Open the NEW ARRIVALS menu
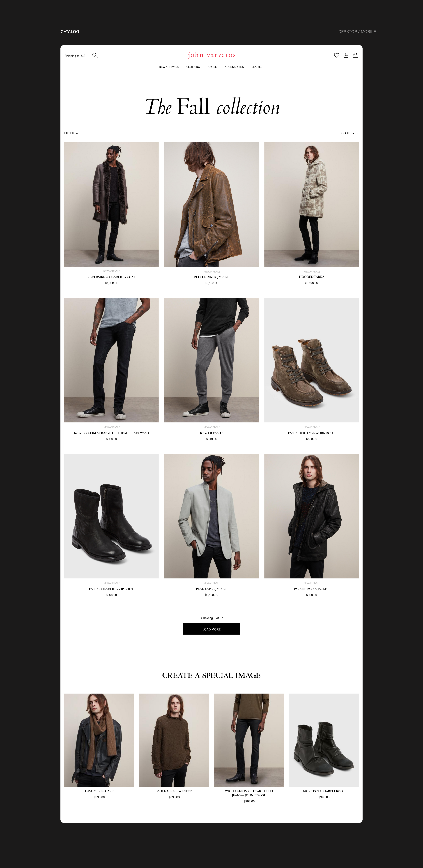This screenshot has height=868, width=423. point(169,67)
